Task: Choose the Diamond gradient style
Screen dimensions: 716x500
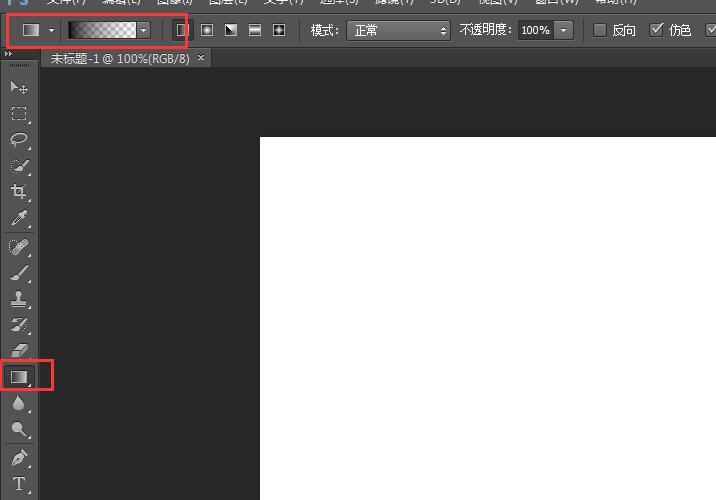Action: [x=279, y=30]
